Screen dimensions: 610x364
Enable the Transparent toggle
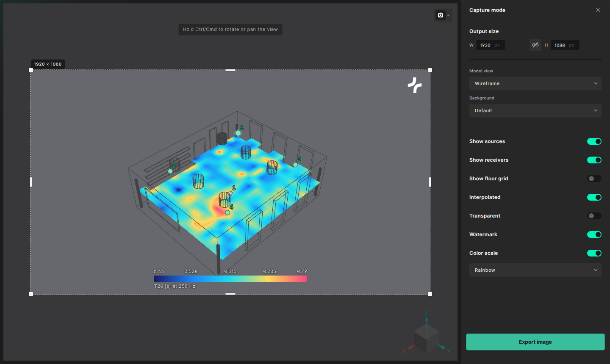click(x=594, y=216)
